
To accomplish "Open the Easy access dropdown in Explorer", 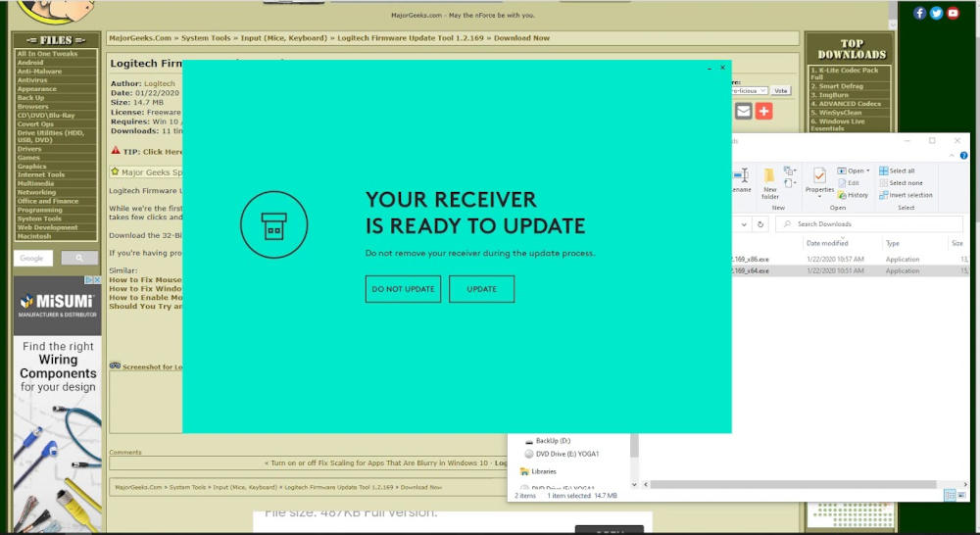I will point(790,183).
